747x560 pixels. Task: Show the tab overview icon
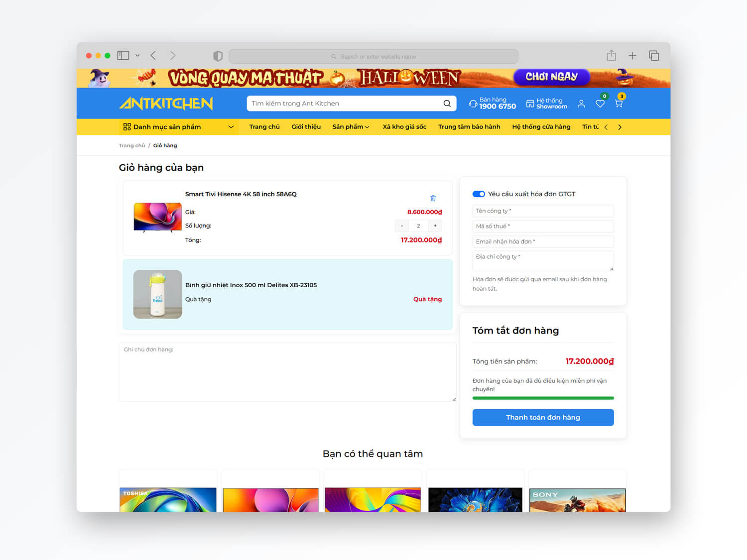tap(654, 56)
